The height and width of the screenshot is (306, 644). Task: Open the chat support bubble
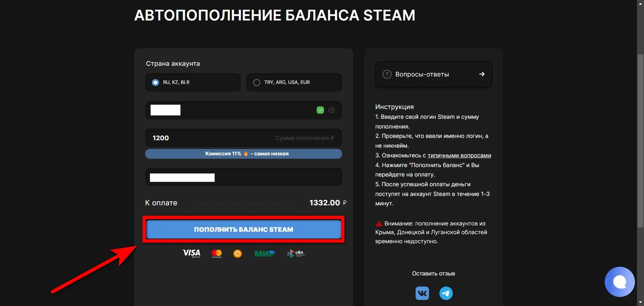tap(620, 282)
